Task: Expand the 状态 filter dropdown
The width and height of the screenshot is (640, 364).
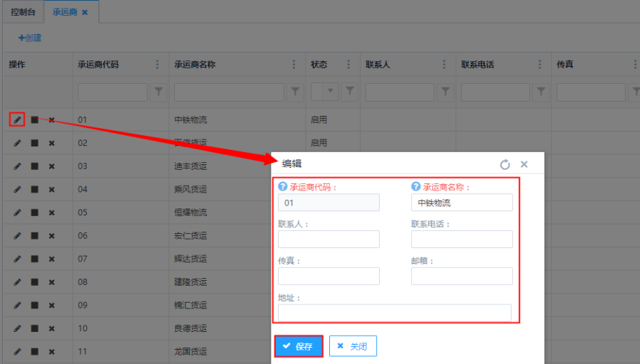Action: [x=331, y=92]
